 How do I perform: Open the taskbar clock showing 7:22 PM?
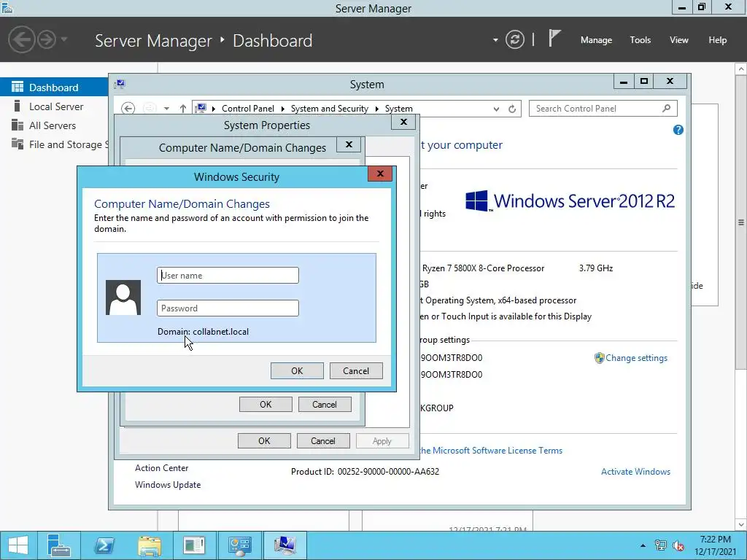[715, 545]
